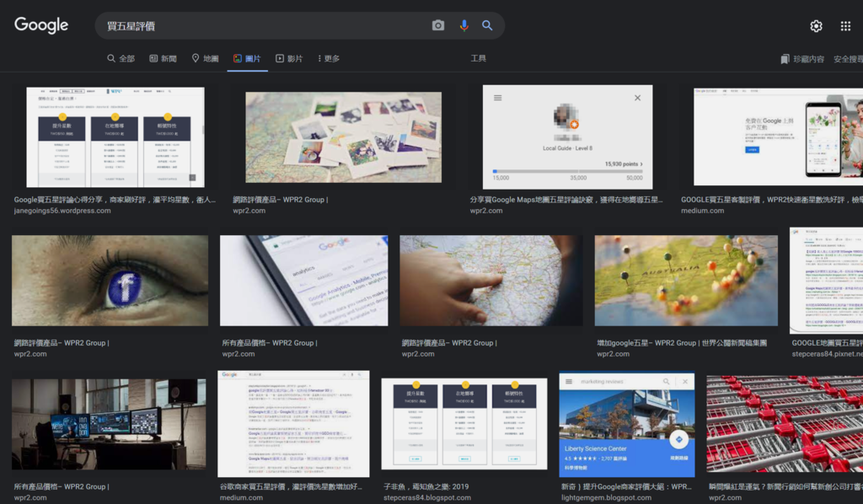Open the 所有產品價格– WPR2 Group title under phone image
Image resolution: width=863 pixels, height=504 pixels.
pyautogui.click(x=270, y=343)
